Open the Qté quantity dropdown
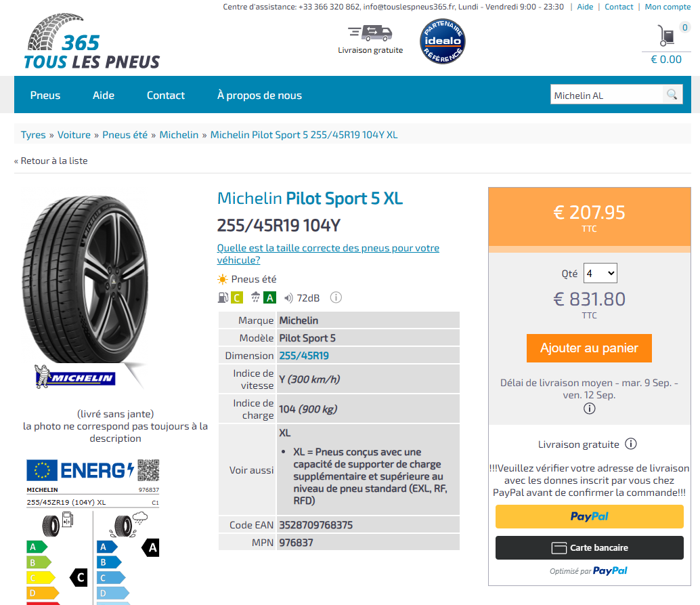The height and width of the screenshot is (605, 700). (x=600, y=273)
